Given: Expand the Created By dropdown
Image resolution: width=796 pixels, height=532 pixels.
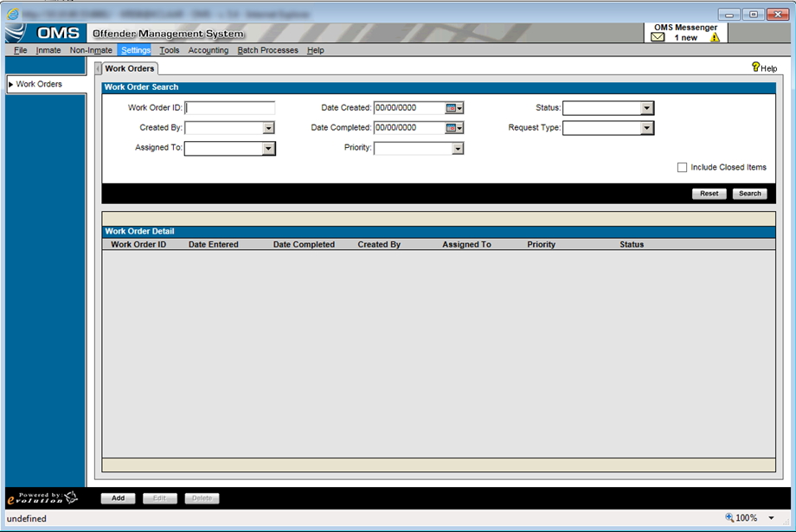Looking at the screenshot, I should [x=268, y=128].
